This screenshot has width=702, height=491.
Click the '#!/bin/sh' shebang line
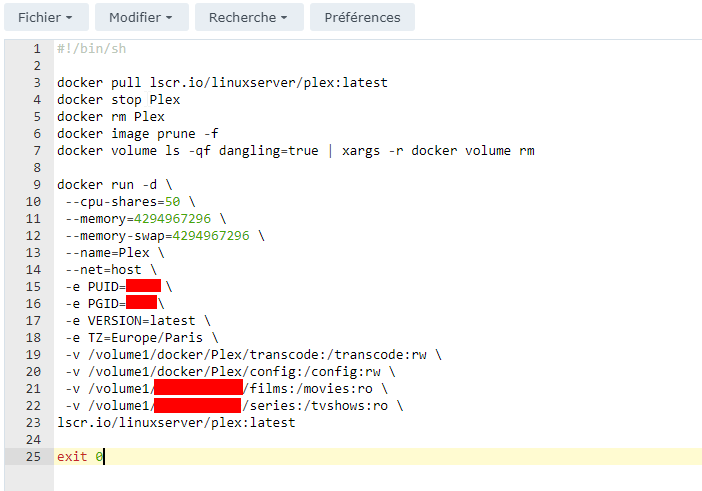(91, 48)
